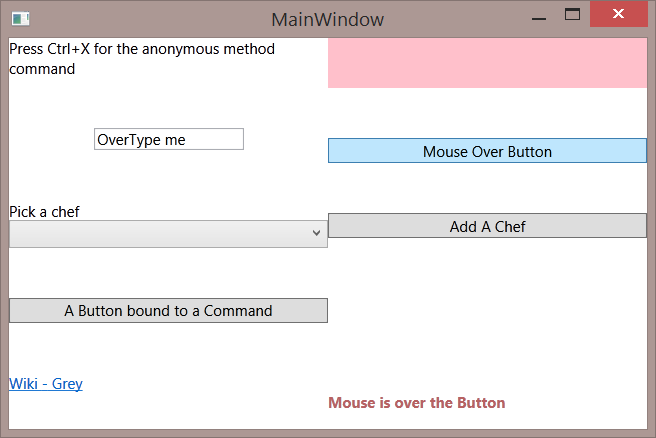
Task: Open the 'Wiki - Grey' hyperlink
Action: pos(46,384)
